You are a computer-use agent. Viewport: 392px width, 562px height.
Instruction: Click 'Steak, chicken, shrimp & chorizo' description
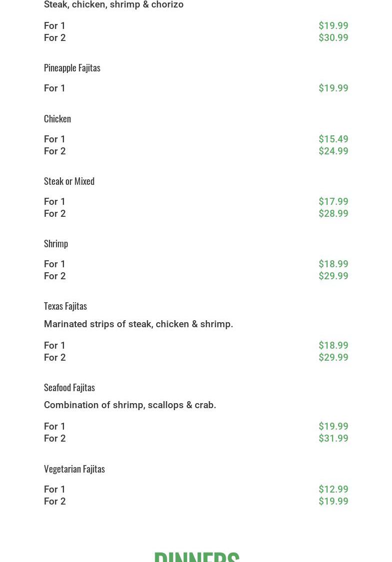tap(114, 5)
